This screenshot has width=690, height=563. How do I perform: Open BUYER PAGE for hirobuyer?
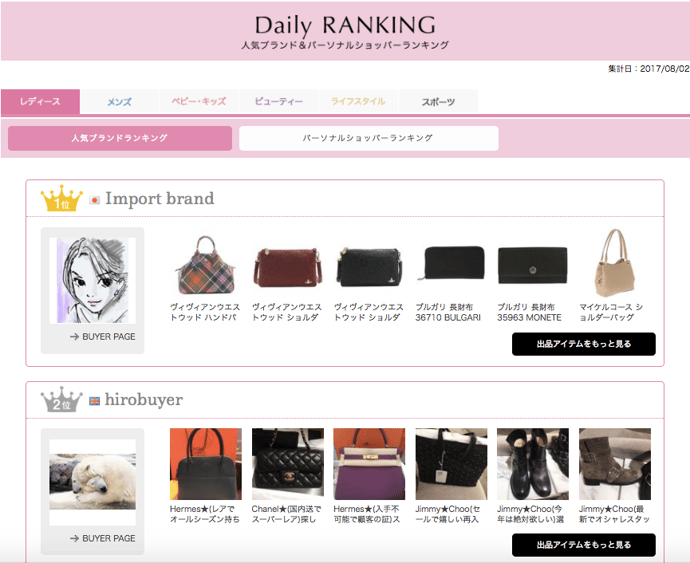(103, 538)
